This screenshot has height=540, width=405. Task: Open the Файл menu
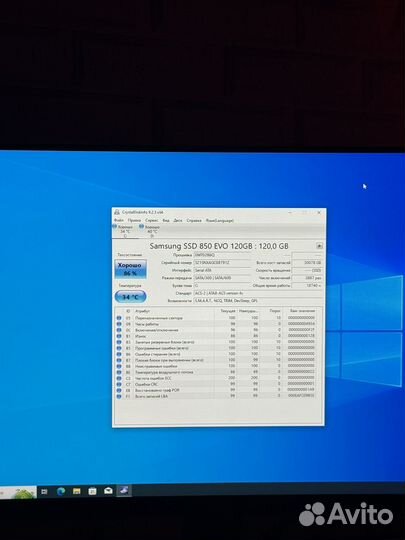click(119, 220)
